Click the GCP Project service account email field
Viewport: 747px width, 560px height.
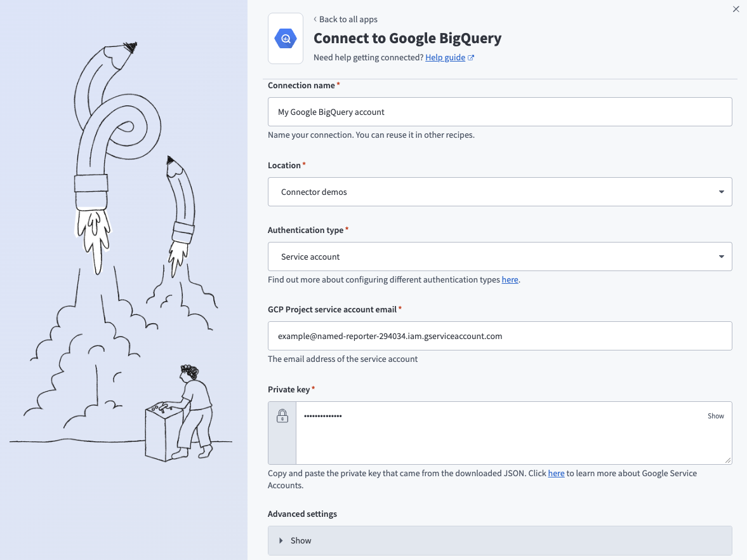pos(499,335)
